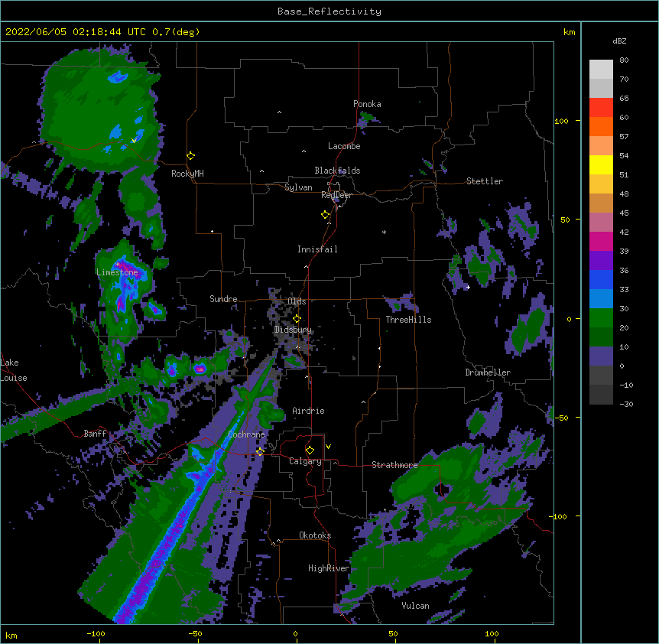Click the Limestone label
Viewport: 659px width, 644px height.
click(x=117, y=272)
